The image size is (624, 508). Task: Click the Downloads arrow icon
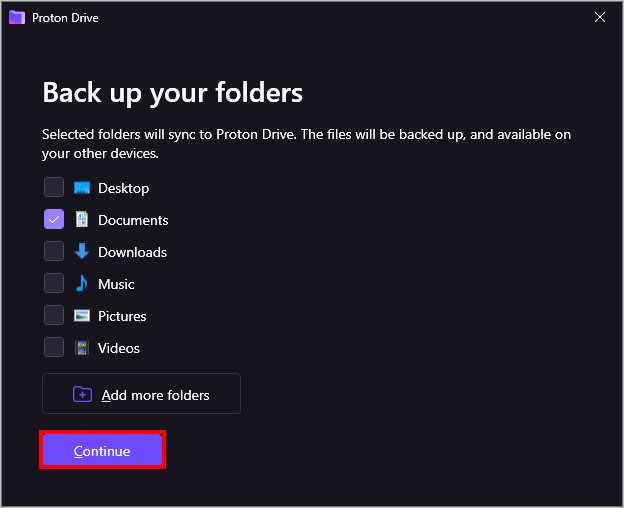tap(82, 251)
